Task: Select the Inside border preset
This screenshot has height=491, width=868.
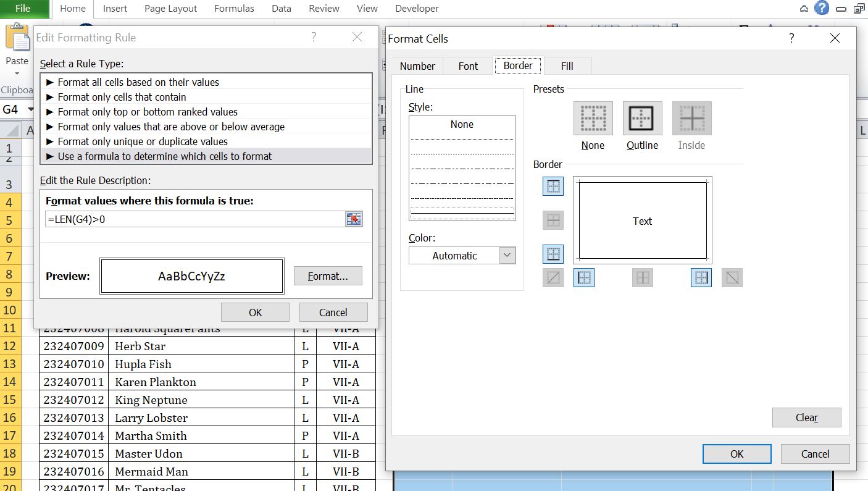Action: (x=691, y=117)
